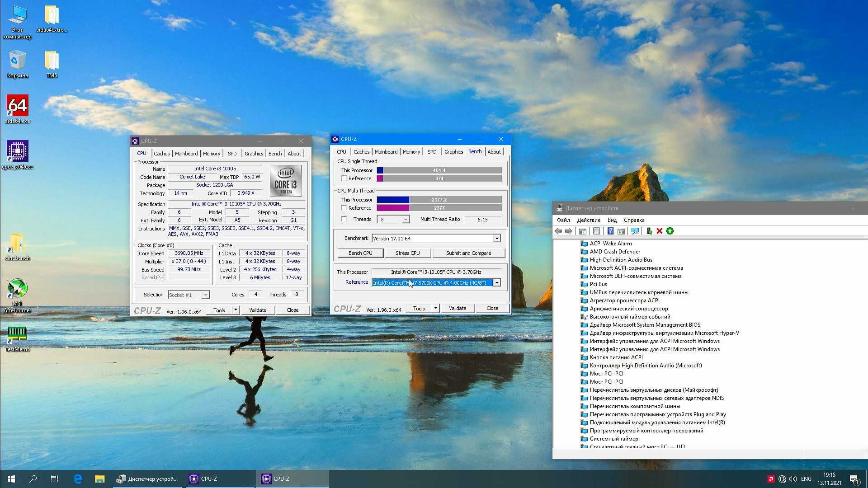Select the Pci Bus device entry
The width and height of the screenshot is (868, 488).
point(598,284)
